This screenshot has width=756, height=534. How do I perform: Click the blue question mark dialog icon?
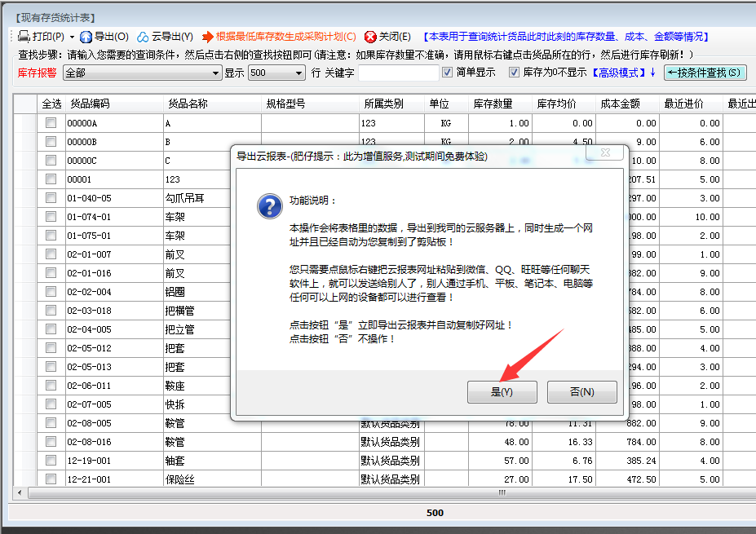click(x=269, y=206)
